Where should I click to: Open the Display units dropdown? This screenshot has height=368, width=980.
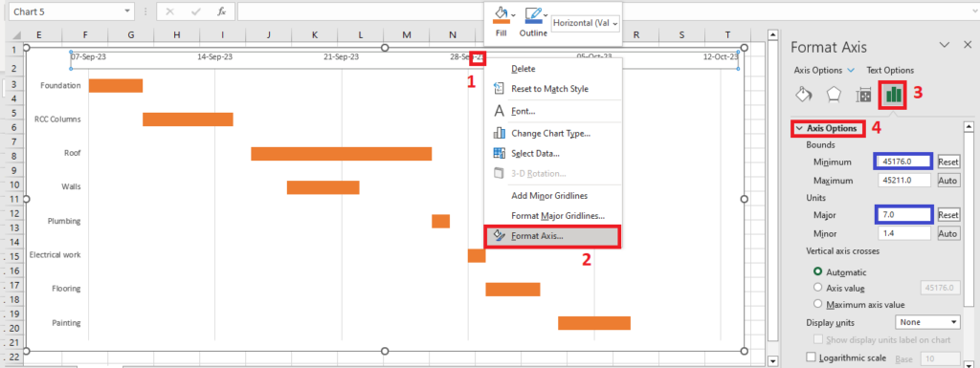click(x=927, y=322)
